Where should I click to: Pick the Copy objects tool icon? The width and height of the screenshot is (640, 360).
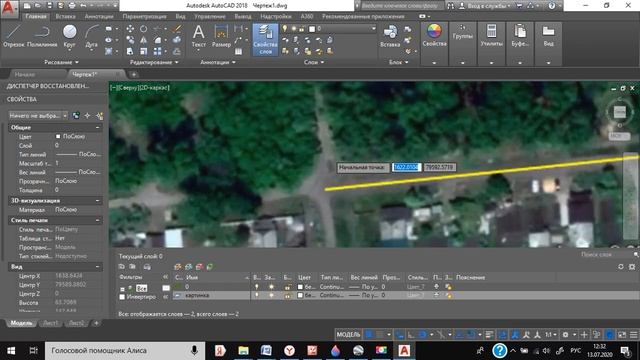[x=130, y=40]
